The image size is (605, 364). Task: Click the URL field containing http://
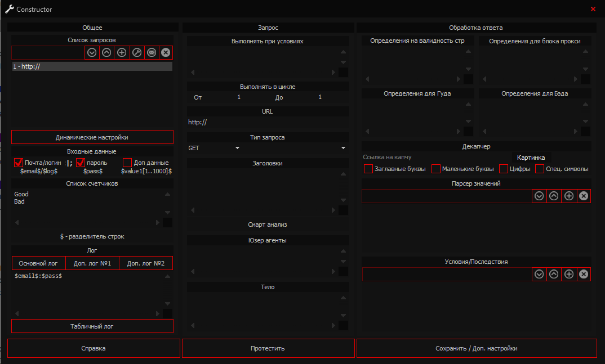[x=268, y=122]
